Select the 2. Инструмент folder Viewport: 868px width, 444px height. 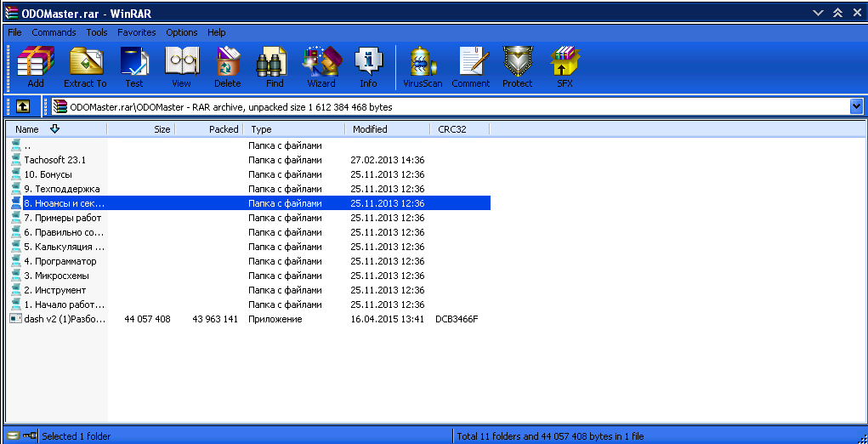[54, 290]
